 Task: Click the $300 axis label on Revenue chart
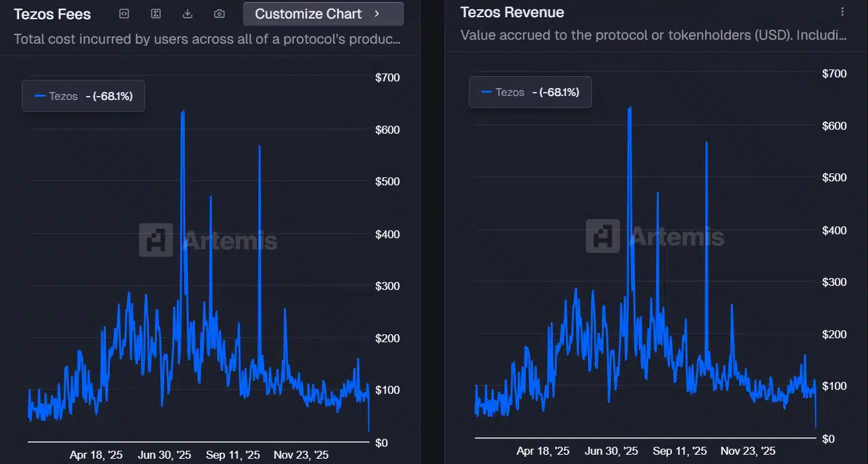[834, 282]
